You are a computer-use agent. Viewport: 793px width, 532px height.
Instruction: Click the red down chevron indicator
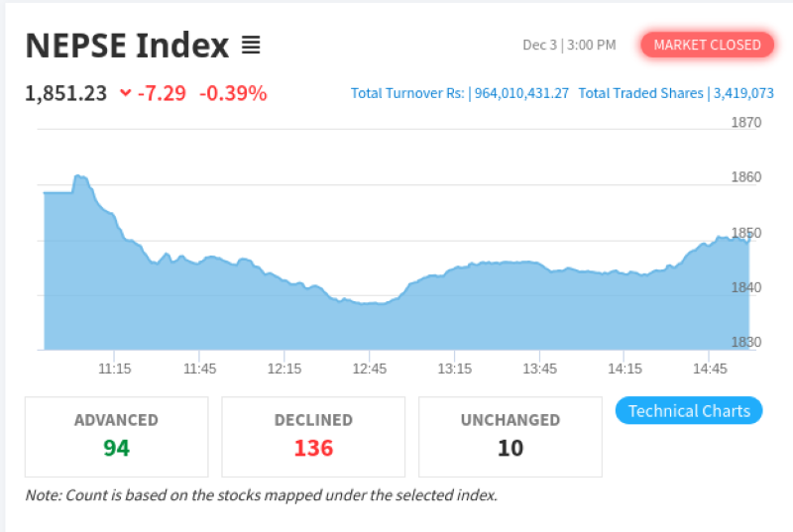coord(125,93)
